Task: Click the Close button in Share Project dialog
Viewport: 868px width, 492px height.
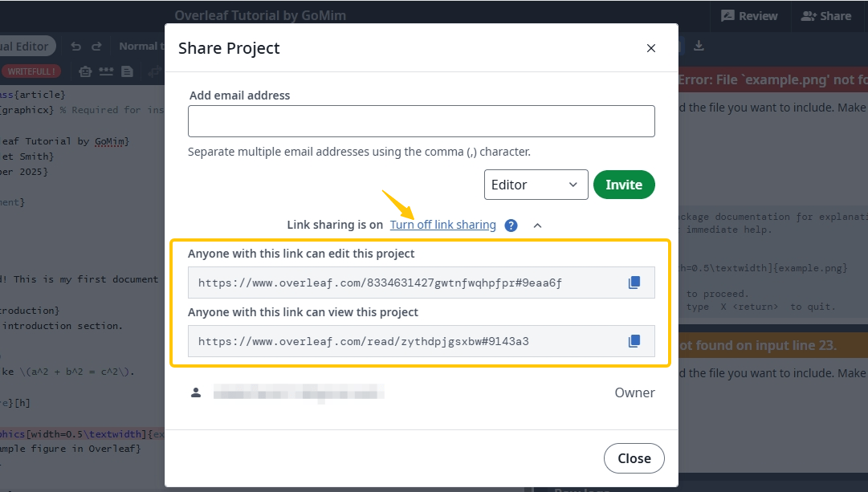Action: 634,458
